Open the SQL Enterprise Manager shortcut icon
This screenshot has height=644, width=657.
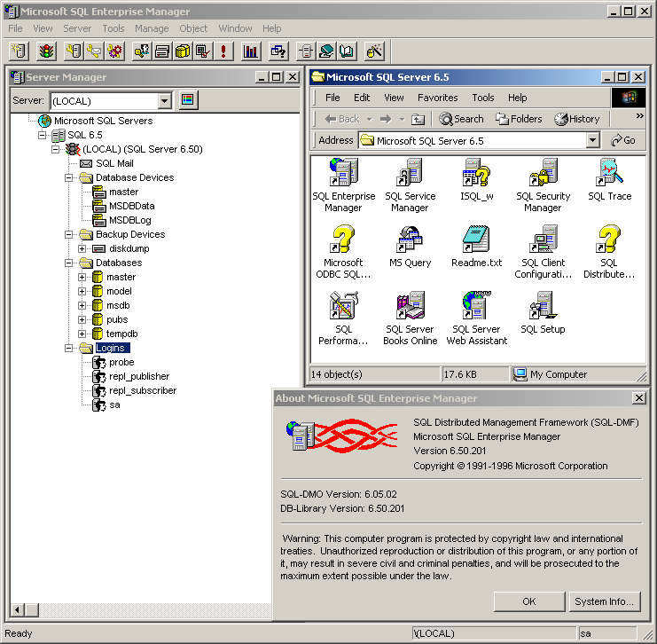(342, 173)
